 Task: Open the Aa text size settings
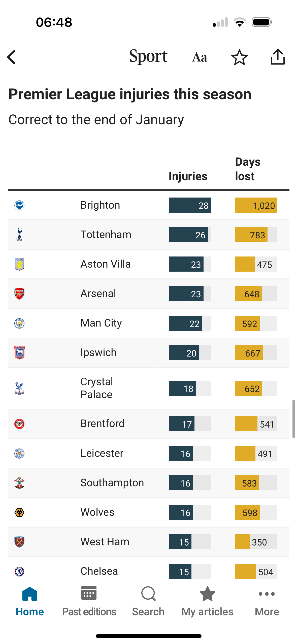pos(200,57)
